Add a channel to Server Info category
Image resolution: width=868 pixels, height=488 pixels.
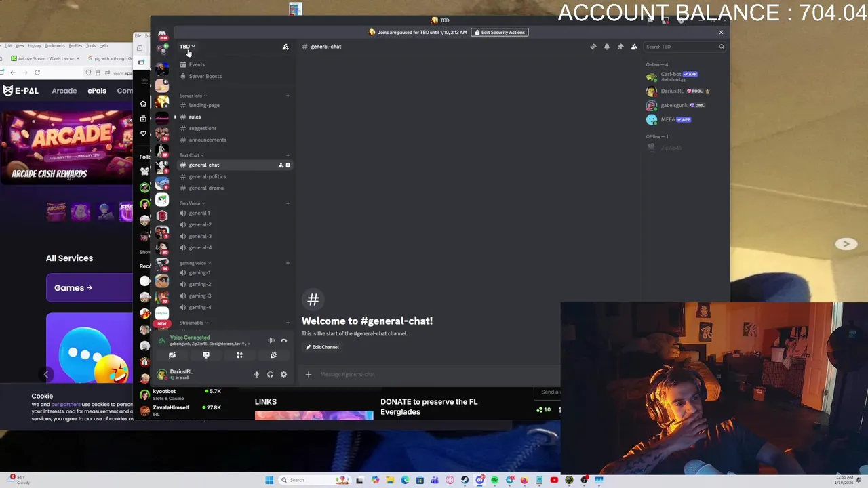point(288,96)
